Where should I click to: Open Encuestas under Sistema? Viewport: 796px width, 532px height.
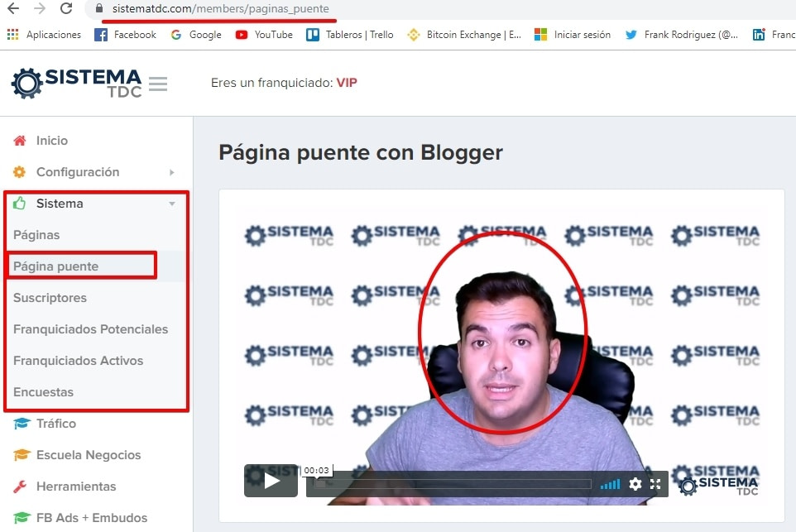click(43, 392)
